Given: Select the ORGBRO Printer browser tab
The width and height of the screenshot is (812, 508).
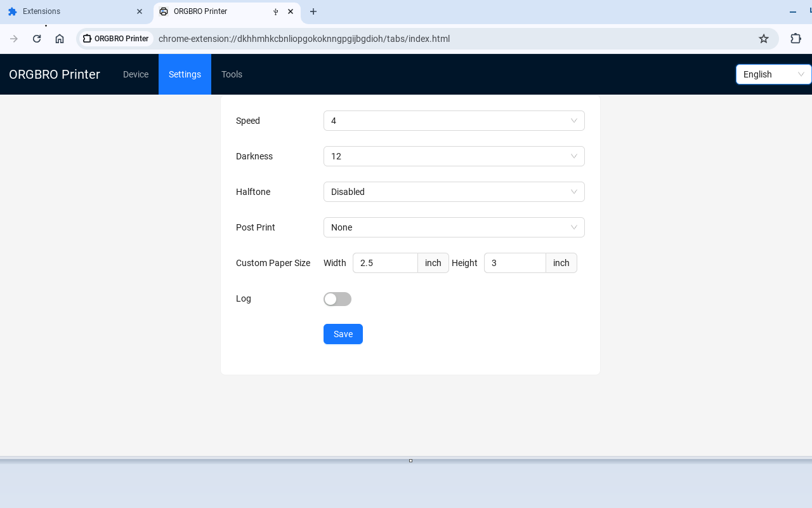Looking at the screenshot, I should pyautogui.click(x=226, y=11).
